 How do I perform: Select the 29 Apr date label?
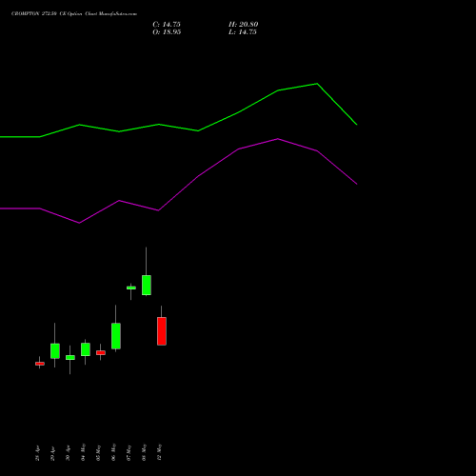pos(52,453)
